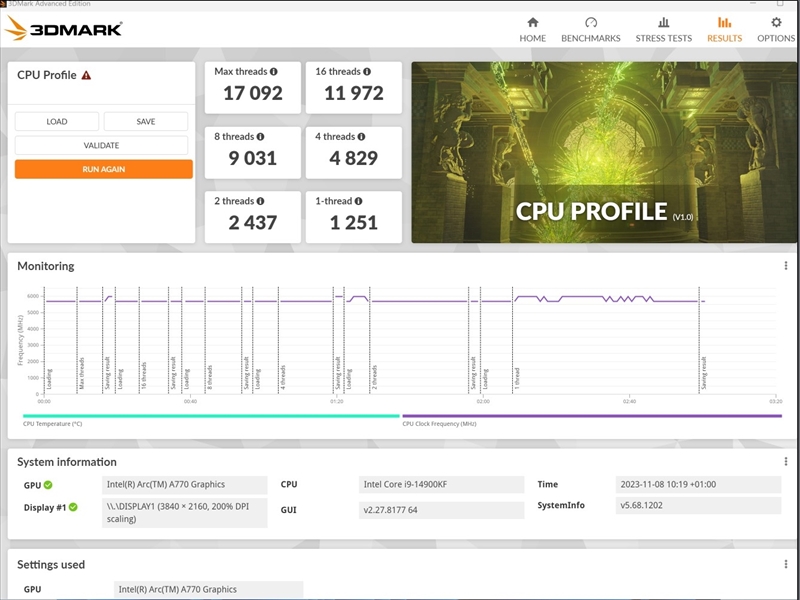Switch to the BENCHMARKS tab

click(591, 30)
